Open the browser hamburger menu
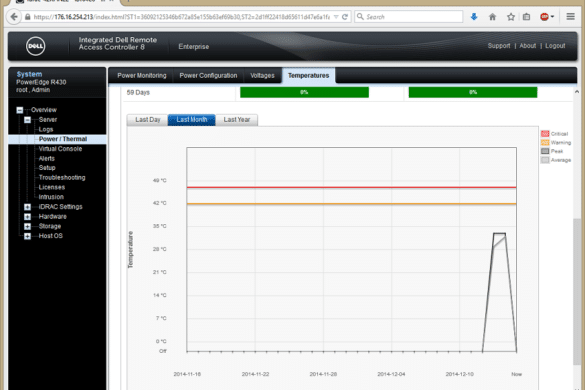Image resolution: width=585 pixels, height=390 pixels. (570, 16)
